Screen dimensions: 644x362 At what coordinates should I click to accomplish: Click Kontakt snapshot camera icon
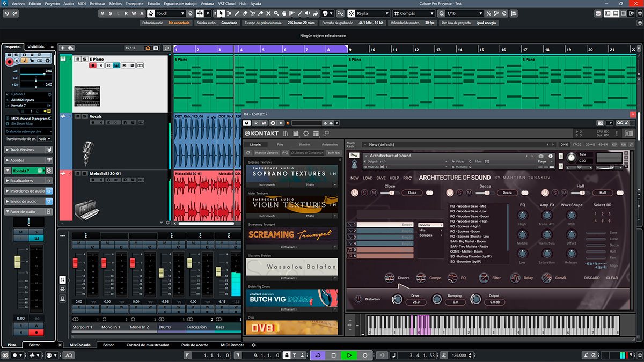[x=541, y=156]
